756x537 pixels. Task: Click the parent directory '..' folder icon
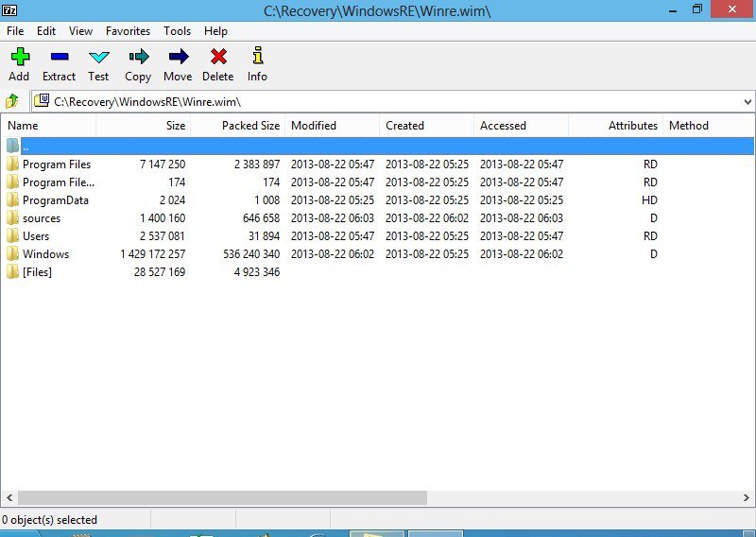pyautogui.click(x=13, y=146)
